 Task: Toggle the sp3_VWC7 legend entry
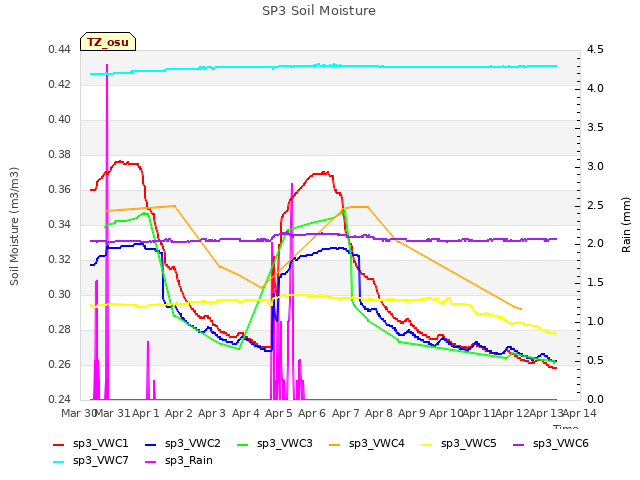(91, 461)
